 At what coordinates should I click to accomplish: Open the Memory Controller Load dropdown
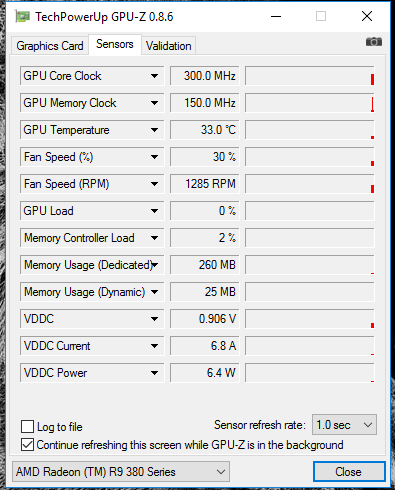pyautogui.click(x=154, y=238)
